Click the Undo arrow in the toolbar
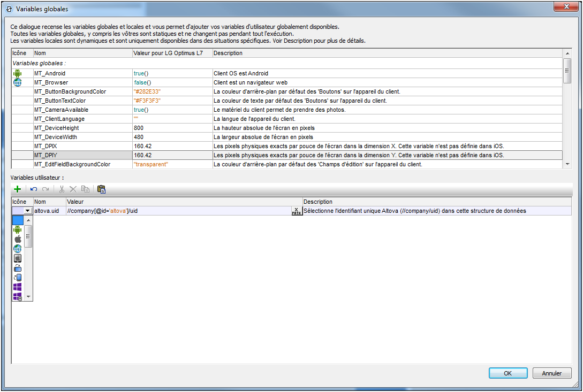This screenshot has height=392, width=583. pyautogui.click(x=34, y=189)
